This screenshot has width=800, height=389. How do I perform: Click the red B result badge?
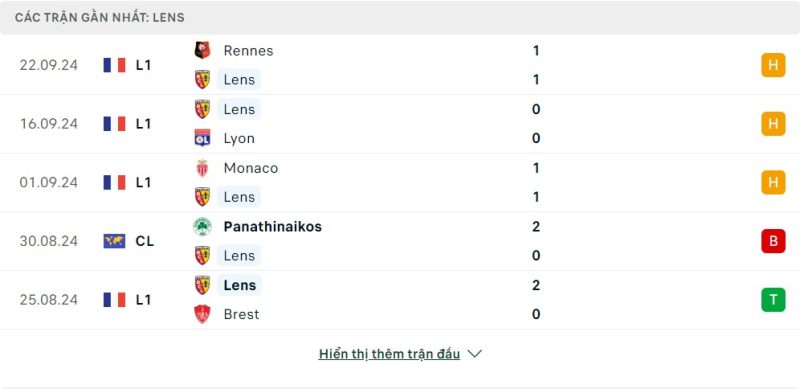773,241
